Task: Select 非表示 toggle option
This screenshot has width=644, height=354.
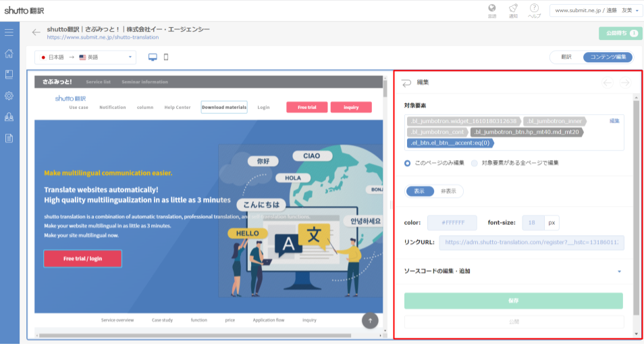Action: point(448,191)
